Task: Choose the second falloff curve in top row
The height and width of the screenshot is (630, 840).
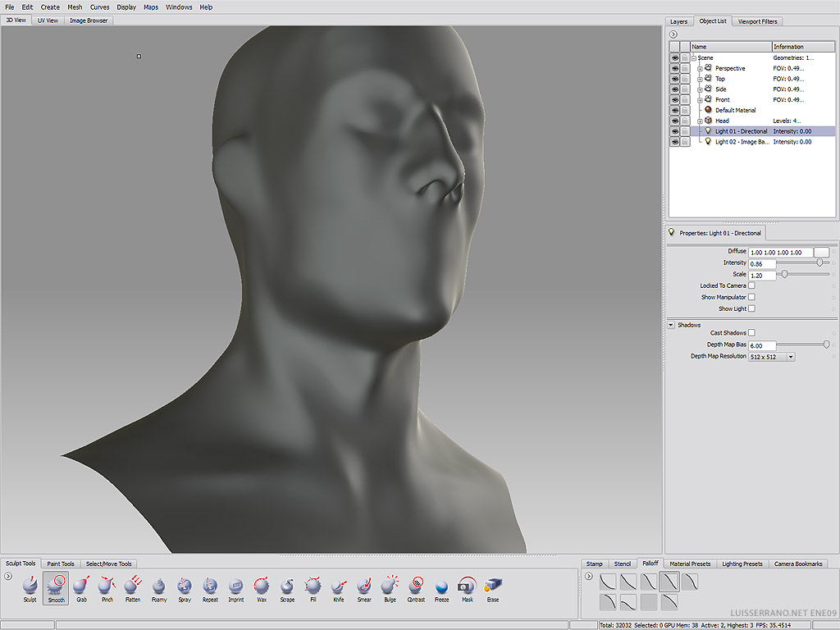Action: click(628, 582)
